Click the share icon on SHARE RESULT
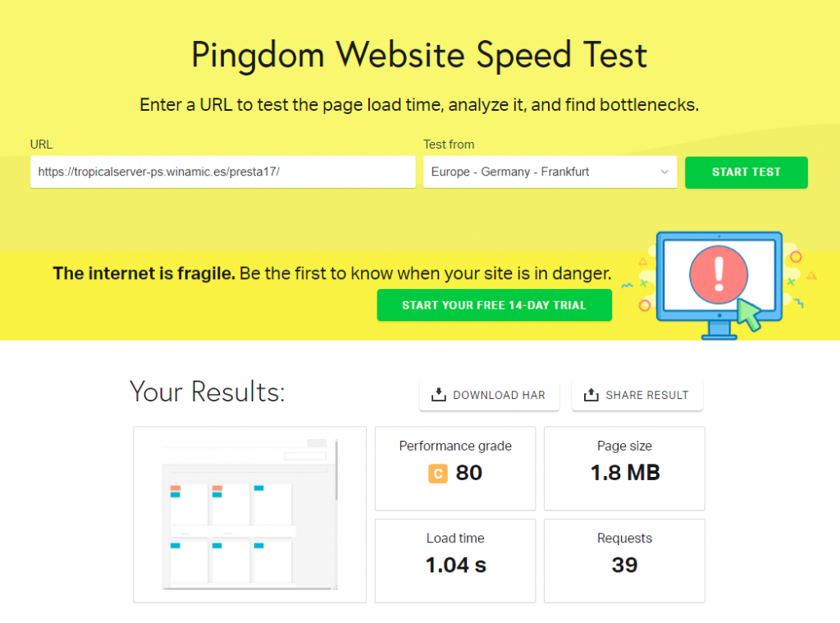The height and width of the screenshot is (623, 840). [x=591, y=395]
